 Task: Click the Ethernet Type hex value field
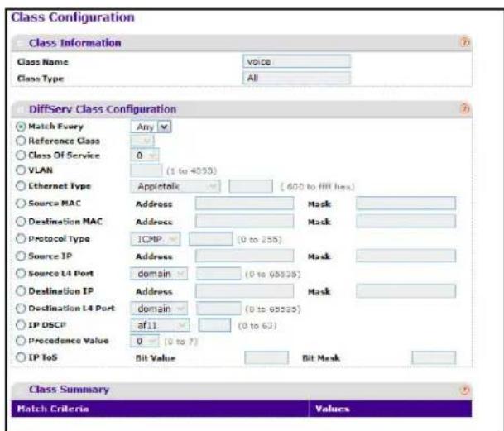tap(251, 186)
